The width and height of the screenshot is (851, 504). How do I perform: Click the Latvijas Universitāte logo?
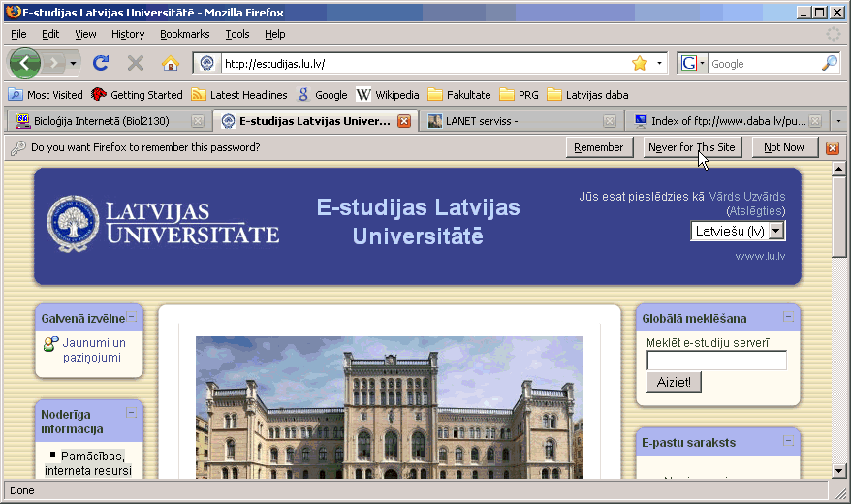pos(163,224)
